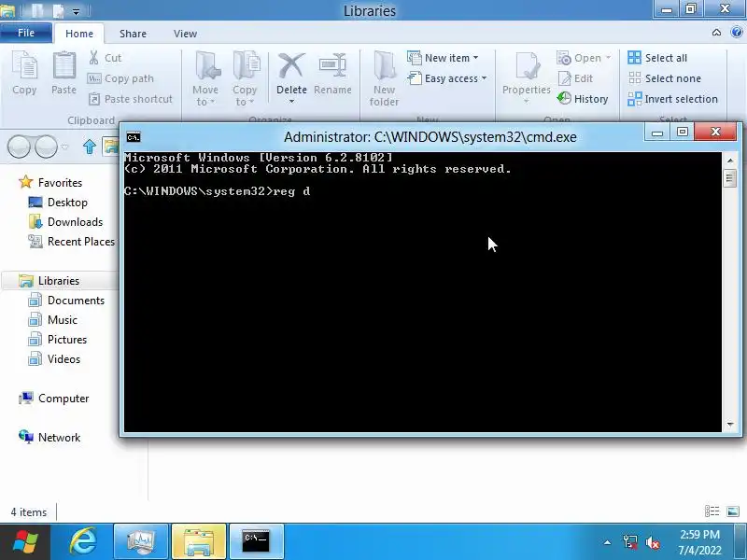The width and height of the screenshot is (747, 560).
Task: Close the cmd.exe window
Action: 715,132
